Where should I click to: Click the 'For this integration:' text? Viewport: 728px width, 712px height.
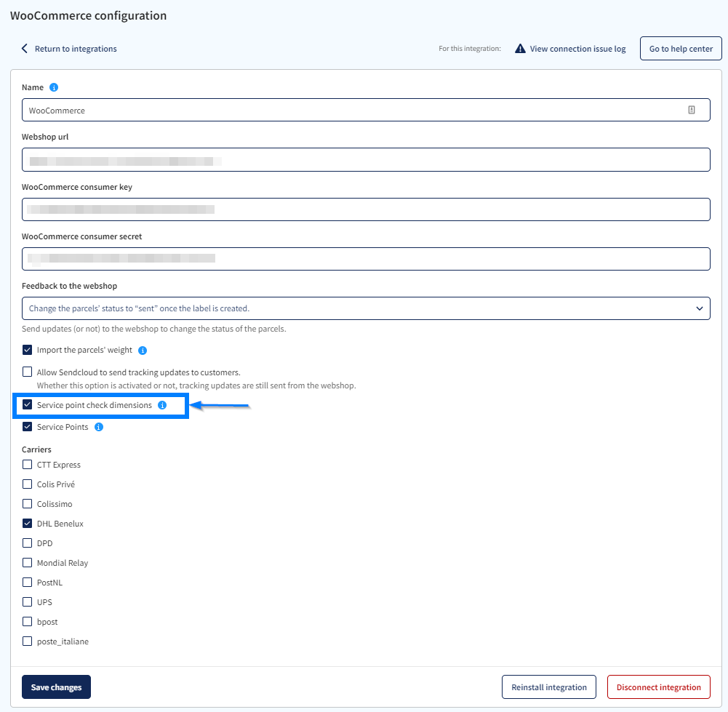(469, 48)
